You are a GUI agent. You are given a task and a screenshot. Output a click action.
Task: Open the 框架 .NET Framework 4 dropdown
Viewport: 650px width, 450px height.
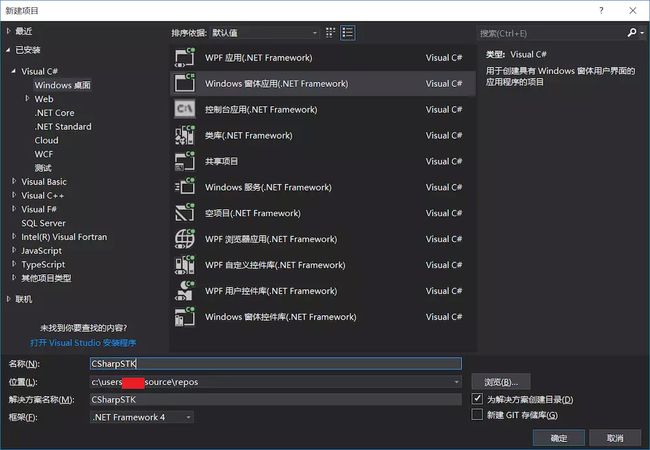141,417
